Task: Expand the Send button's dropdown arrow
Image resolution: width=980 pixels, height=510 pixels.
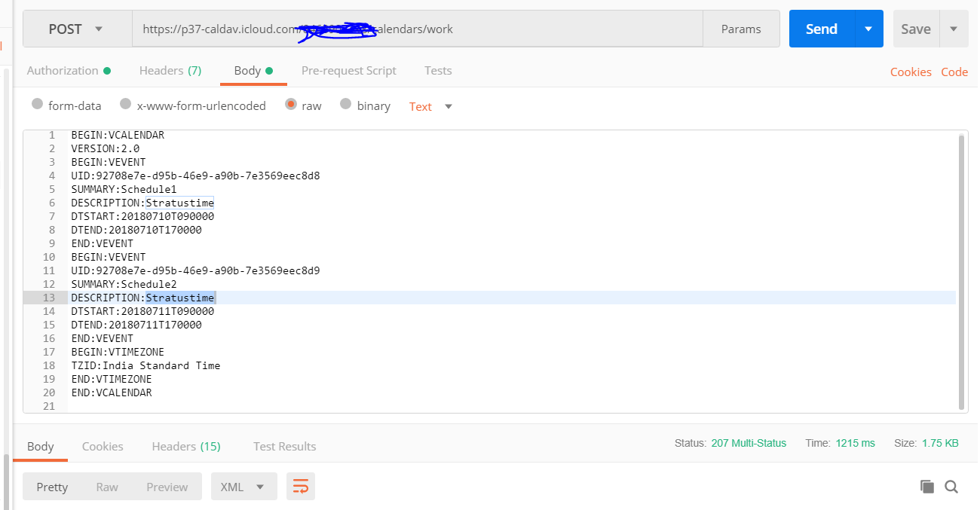Action: click(x=869, y=29)
